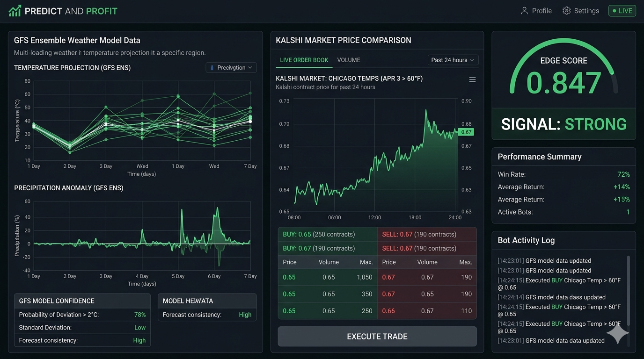Viewport: 644px width, 359px height.
Task: Select the LIVE ORDER BOOK tab
Action: coord(304,60)
